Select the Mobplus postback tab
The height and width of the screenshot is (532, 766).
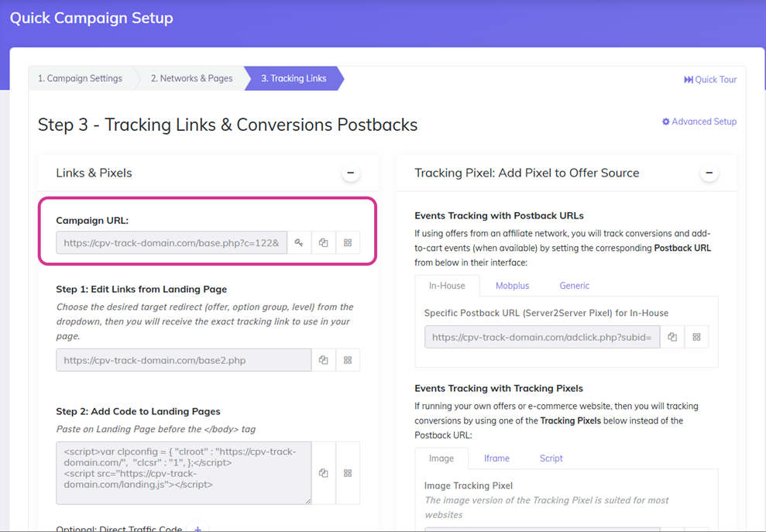pos(512,286)
